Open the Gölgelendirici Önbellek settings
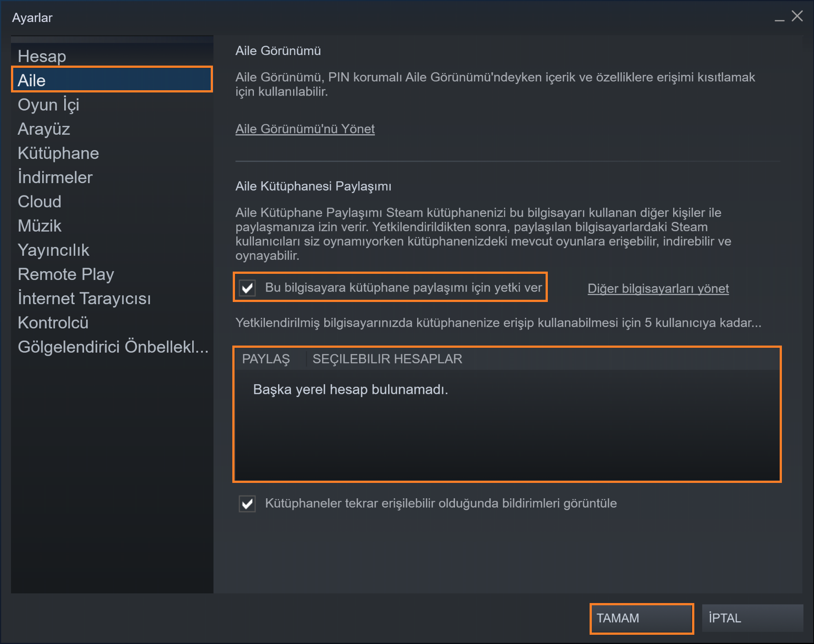 pos(113,346)
